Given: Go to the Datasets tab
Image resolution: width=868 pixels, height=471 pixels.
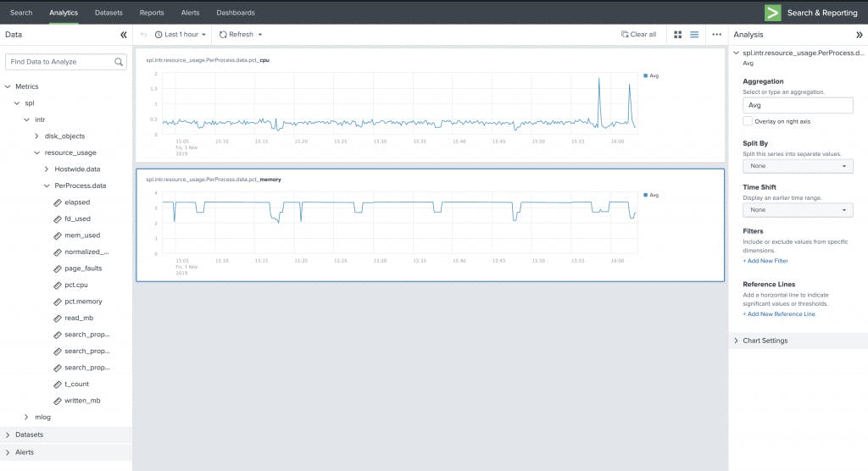Looking at the screenshot, I should pos(108,13).
